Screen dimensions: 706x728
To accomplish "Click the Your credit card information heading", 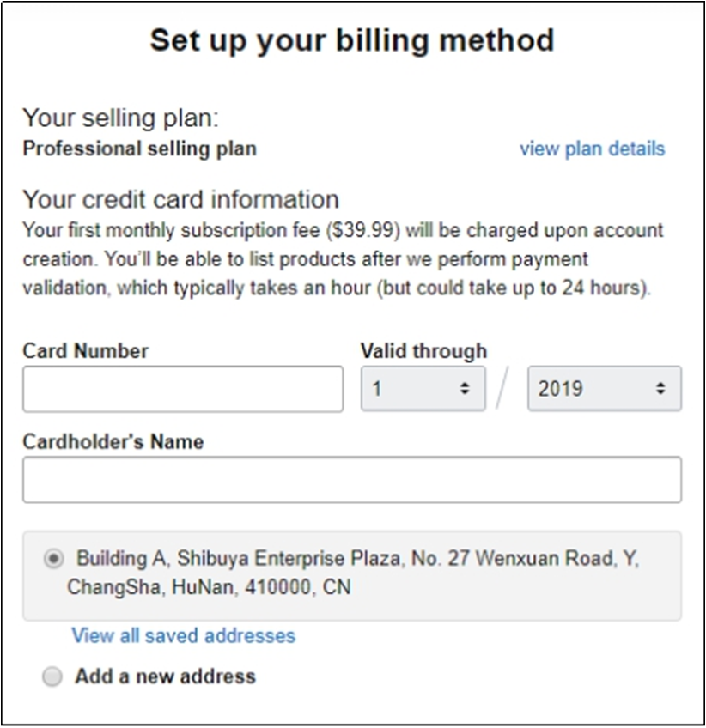I will 180,199.
